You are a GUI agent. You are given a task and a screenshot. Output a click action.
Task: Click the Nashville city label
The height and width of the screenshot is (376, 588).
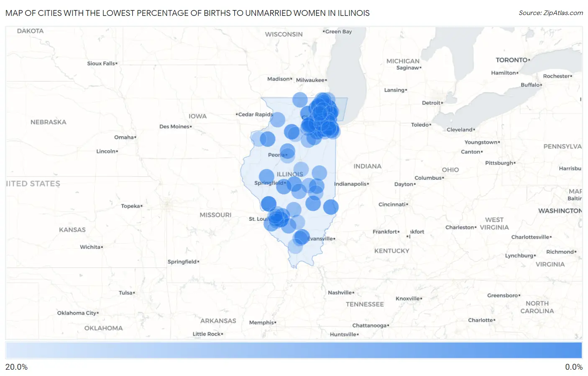(x=341, y=292)
